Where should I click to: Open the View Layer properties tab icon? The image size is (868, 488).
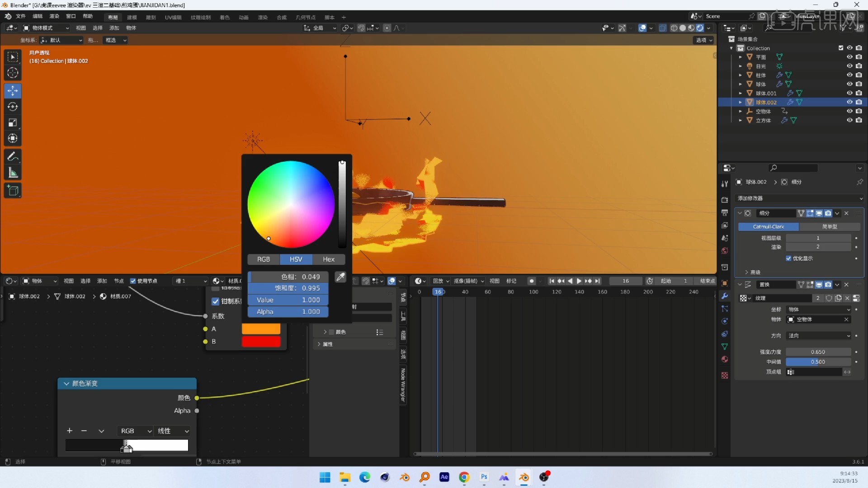(725, 225)
